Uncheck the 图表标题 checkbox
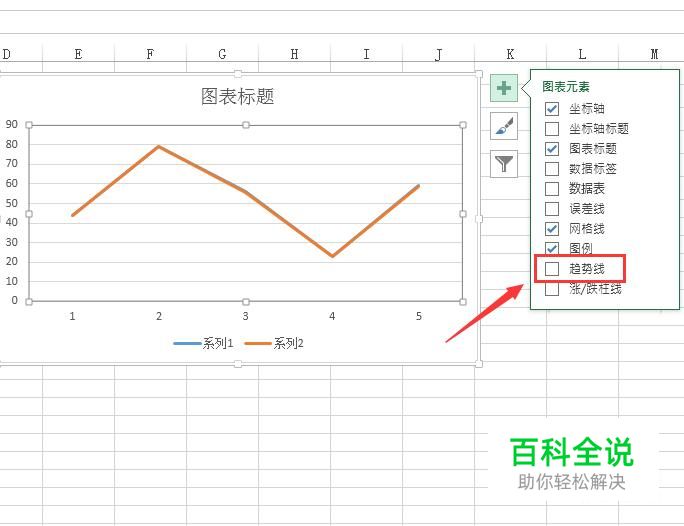 tap(552, 149)
